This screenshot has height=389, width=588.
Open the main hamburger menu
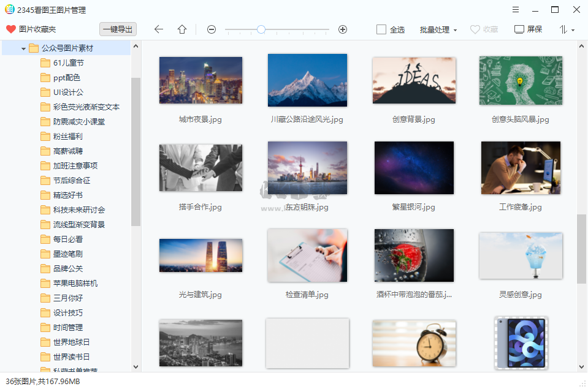tap(515, 9)
